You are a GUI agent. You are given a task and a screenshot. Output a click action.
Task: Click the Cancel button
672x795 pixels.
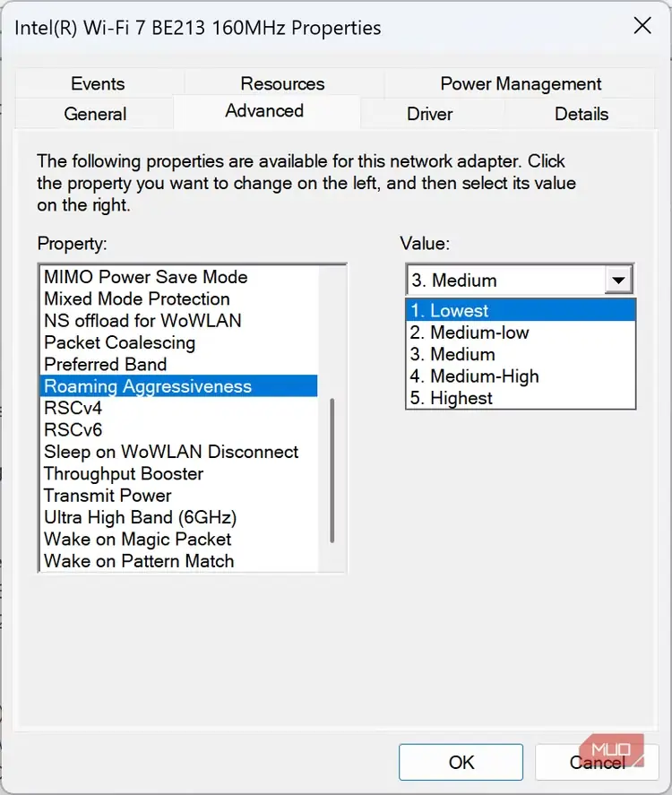pos(597,762)
